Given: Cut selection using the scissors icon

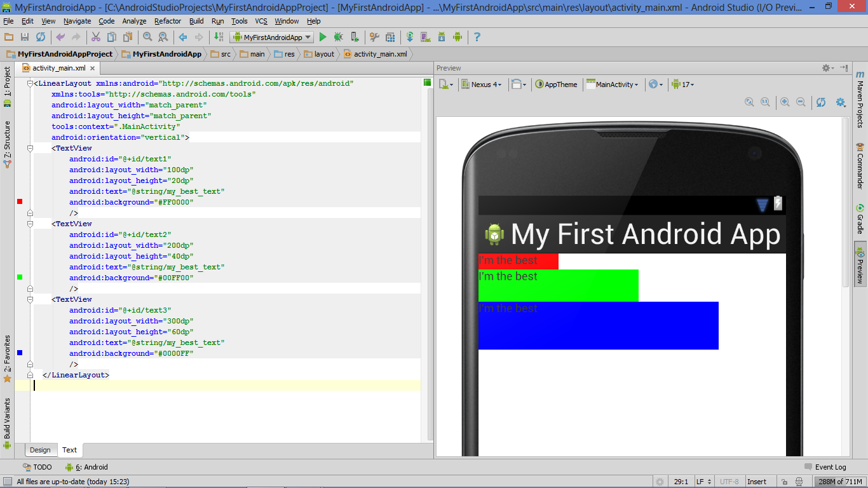Looking at the screenshot, I should [x=96, y=37].
